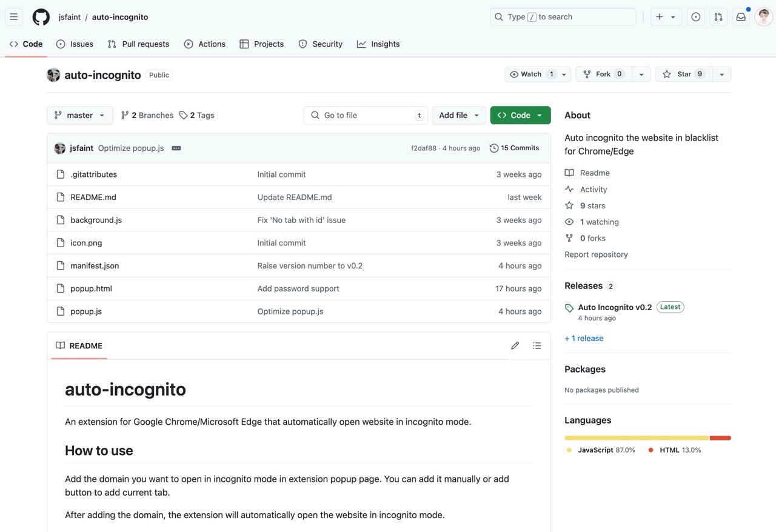
Task: Switch to the Projects tab
Action: 262,44
